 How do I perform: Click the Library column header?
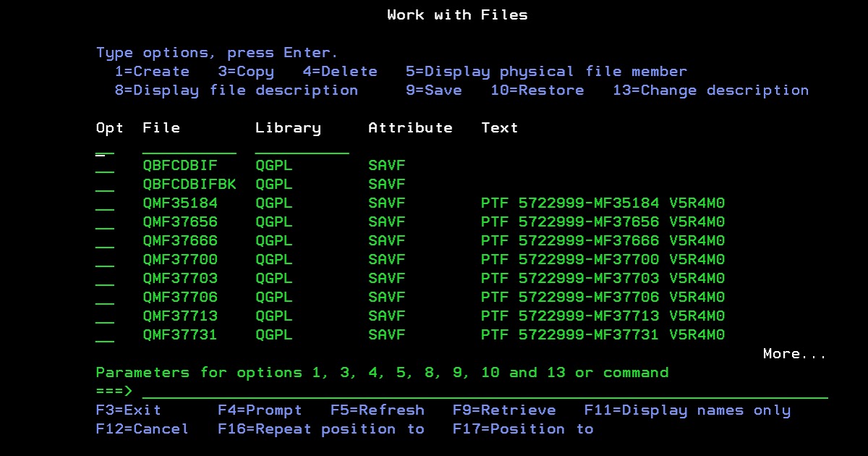point(287,127)
